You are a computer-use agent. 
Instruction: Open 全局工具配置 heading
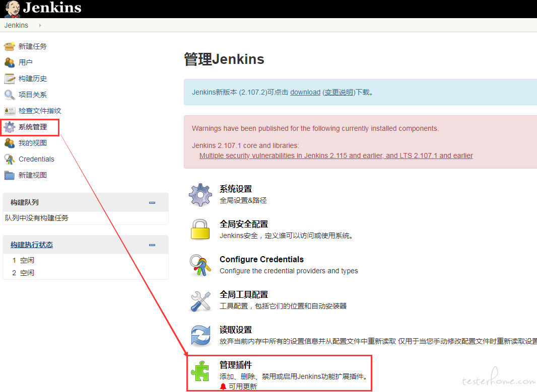point(243,294)
